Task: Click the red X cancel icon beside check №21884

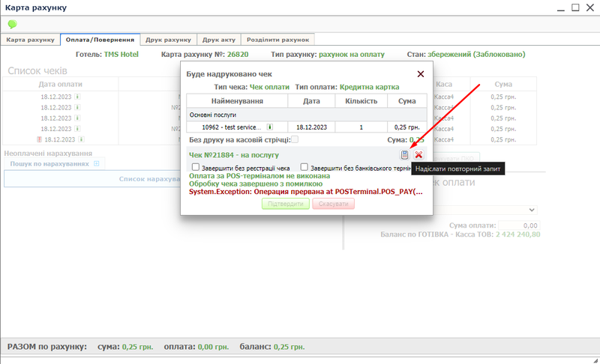Action: pyautogui.click(x=418, y=155)
